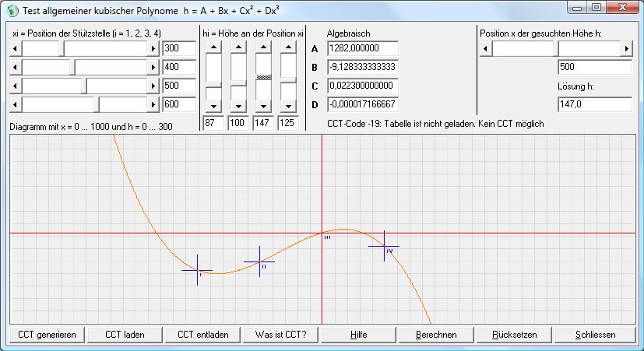Click the blue cross marker IV on the diagram
The width and height of the screenshot is (644, 351).
pos(384,246)
